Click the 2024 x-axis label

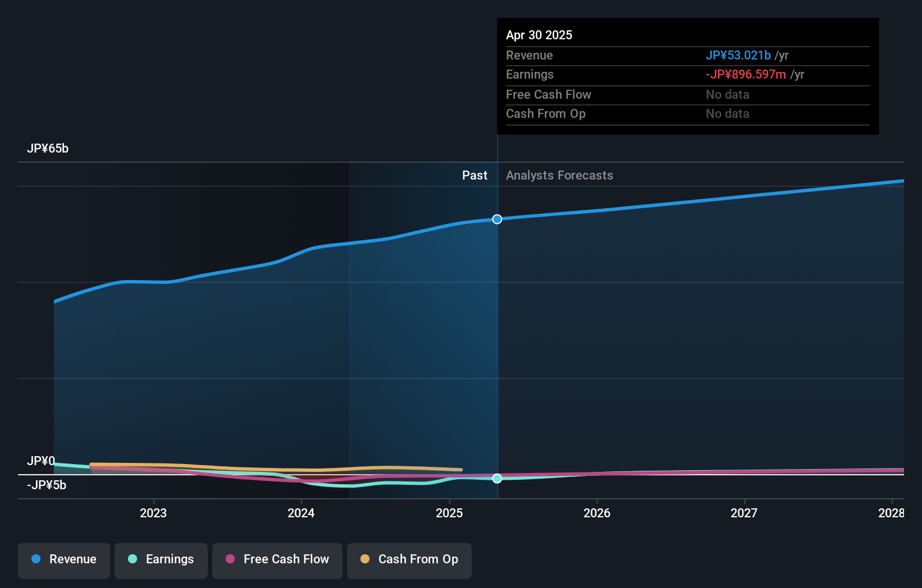(x=301, y=513)
